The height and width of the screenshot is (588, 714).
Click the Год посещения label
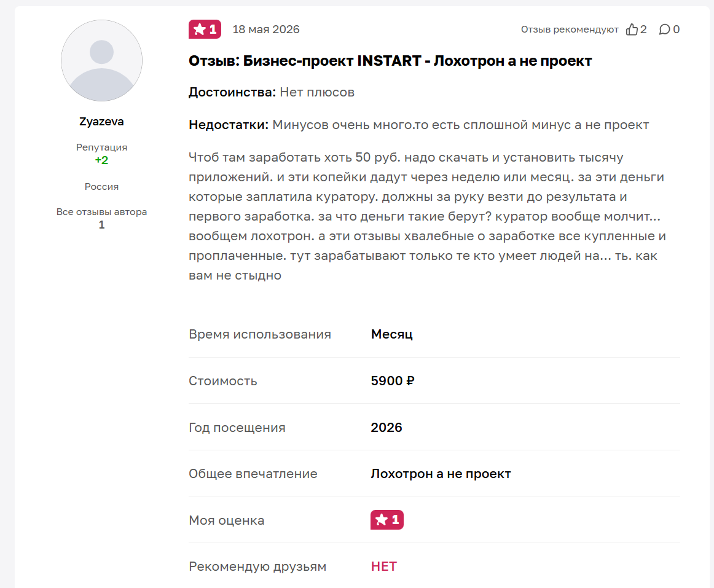(x=237, y=428)
